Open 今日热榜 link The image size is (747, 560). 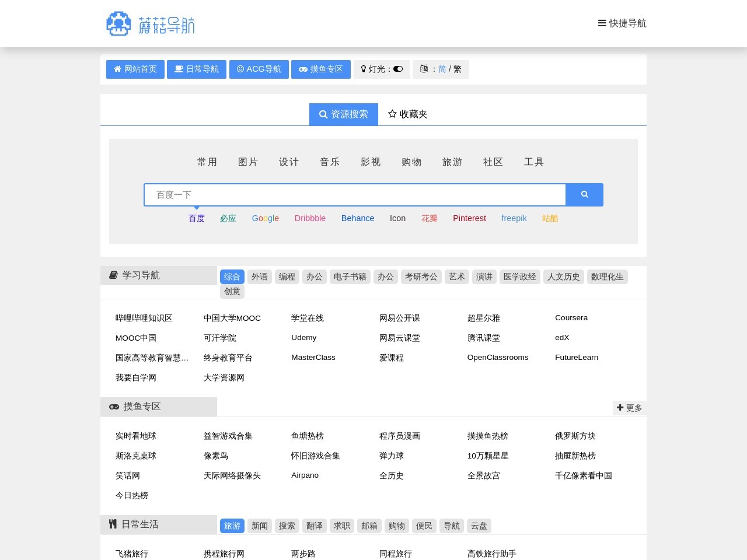[132, 495]
